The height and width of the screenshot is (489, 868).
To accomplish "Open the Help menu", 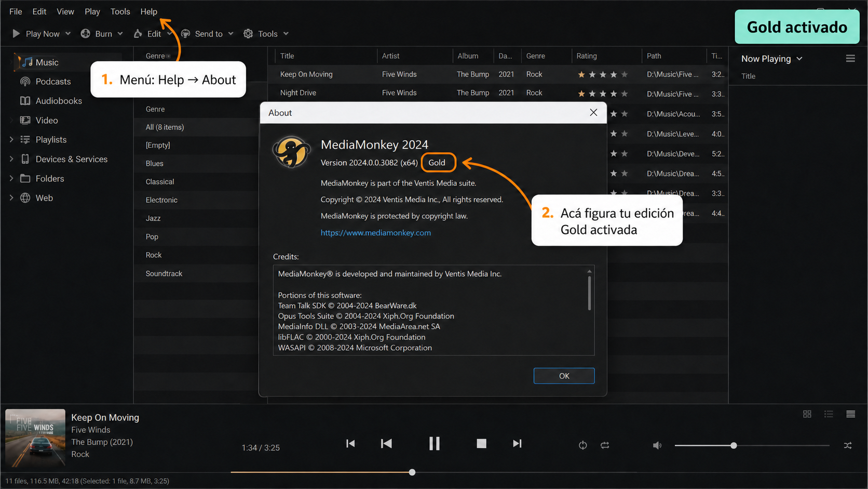I will (148, 11).
